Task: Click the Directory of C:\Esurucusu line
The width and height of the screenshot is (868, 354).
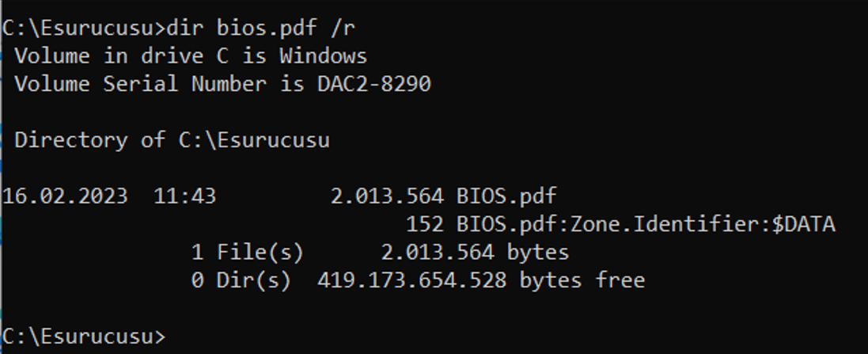Action: pos(172,140)
